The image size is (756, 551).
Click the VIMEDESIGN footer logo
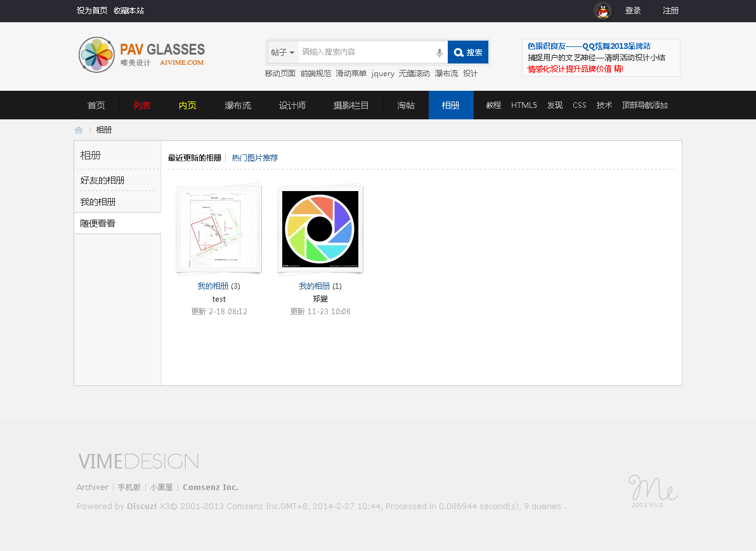pos(138,461)
